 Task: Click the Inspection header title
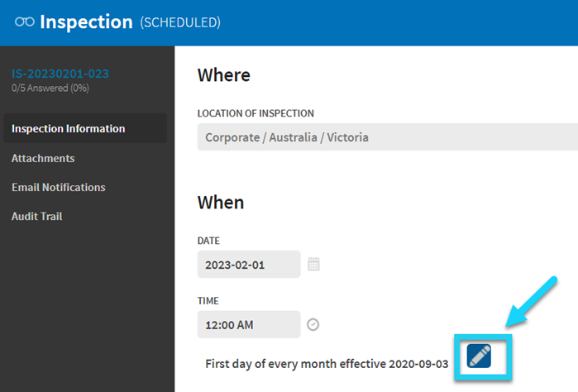click(86, 22)
